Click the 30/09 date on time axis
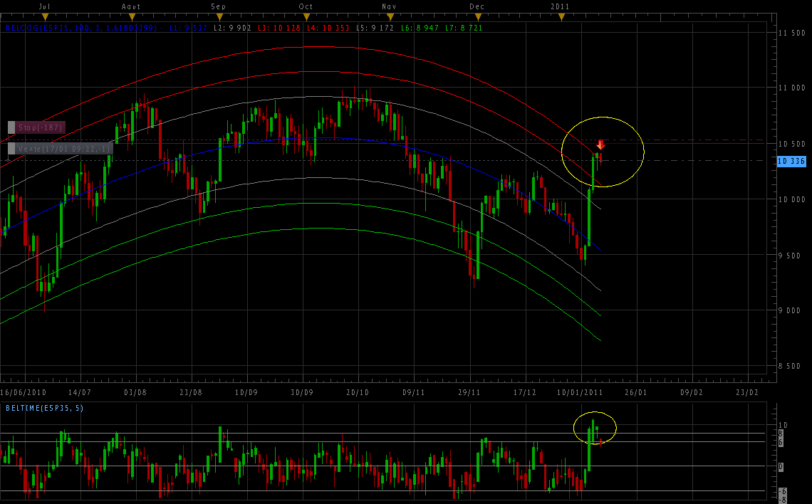 point(302,392)
